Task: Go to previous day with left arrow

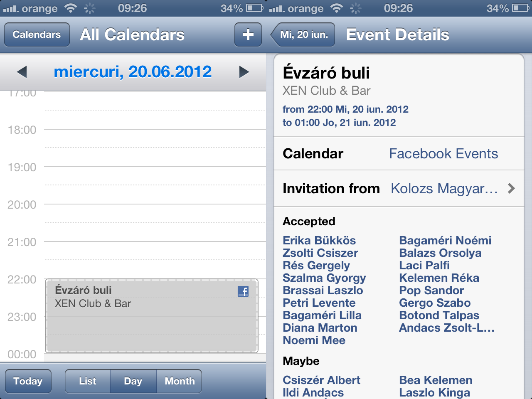Action: click(x=22, y=72)
